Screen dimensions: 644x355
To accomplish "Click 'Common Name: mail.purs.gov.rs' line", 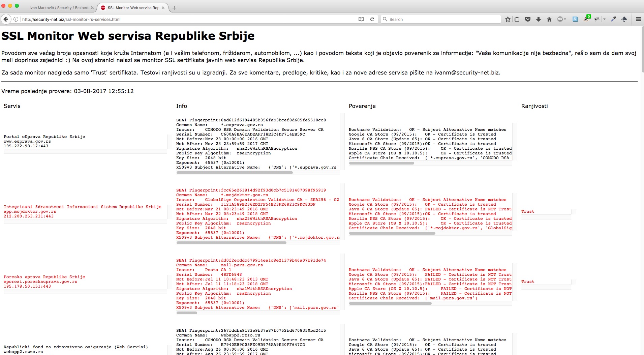I will click(x=219, y=265).
